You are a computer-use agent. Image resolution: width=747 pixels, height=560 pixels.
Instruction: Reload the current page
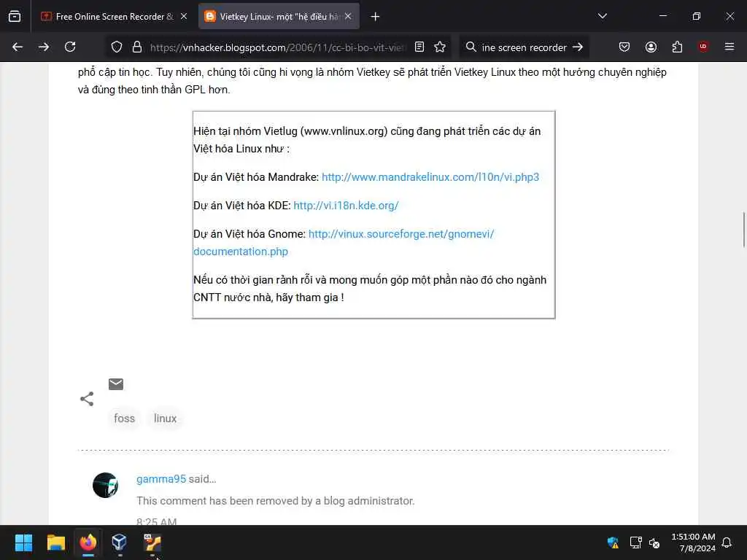click(x=70, y=47)
